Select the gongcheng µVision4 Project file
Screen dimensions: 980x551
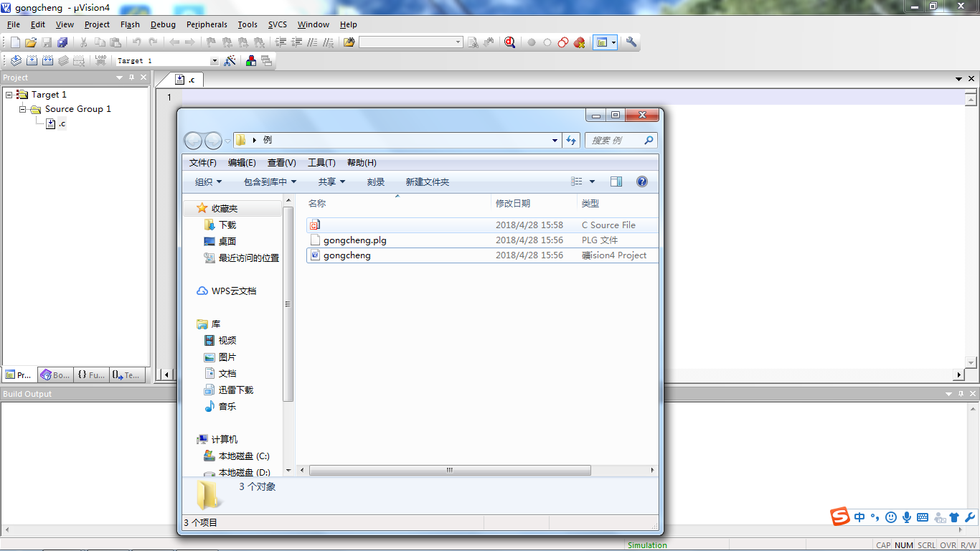click(482, 255)
